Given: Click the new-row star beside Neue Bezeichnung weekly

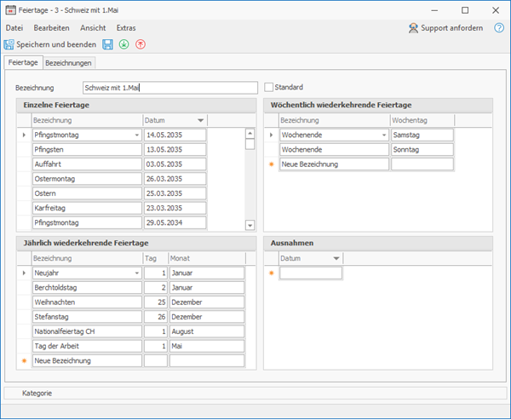Looking at the screenshot, I should click(271, 164).
